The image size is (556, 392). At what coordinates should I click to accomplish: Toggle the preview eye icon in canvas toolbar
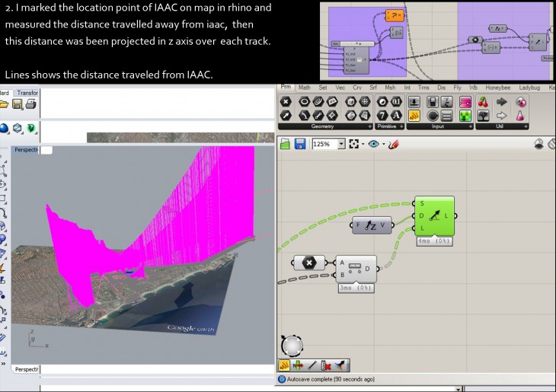pos(374,144)
